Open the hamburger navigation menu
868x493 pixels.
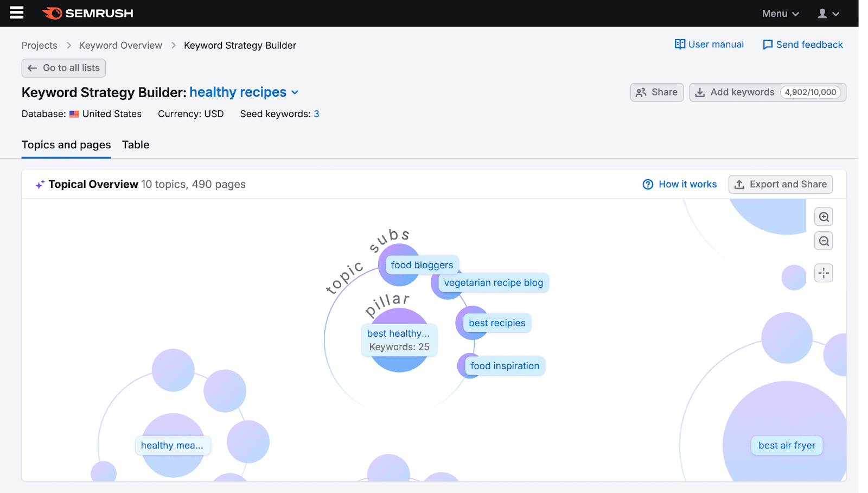point(16,12)
